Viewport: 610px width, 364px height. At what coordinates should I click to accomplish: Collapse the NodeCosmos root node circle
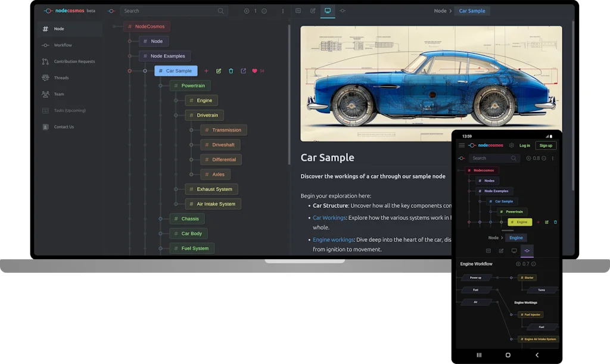pyautogui.click(x=114, y=26)
